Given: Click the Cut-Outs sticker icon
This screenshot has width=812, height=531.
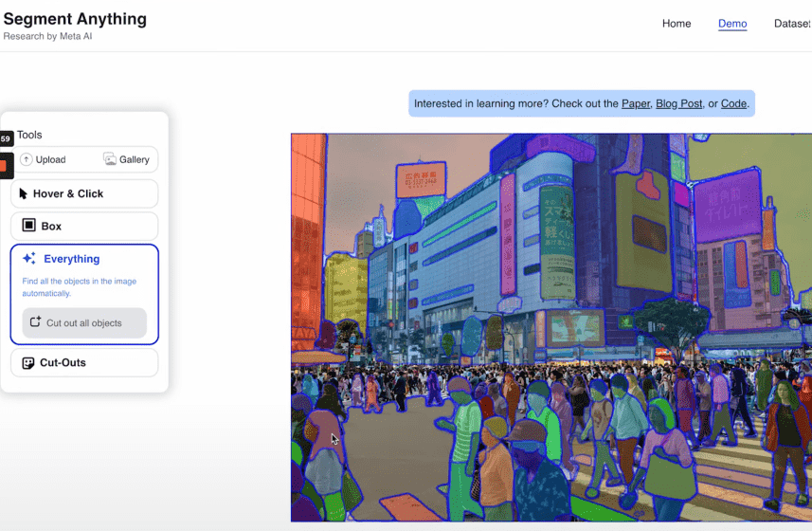Looking at the screenshot, I should 28,363.
